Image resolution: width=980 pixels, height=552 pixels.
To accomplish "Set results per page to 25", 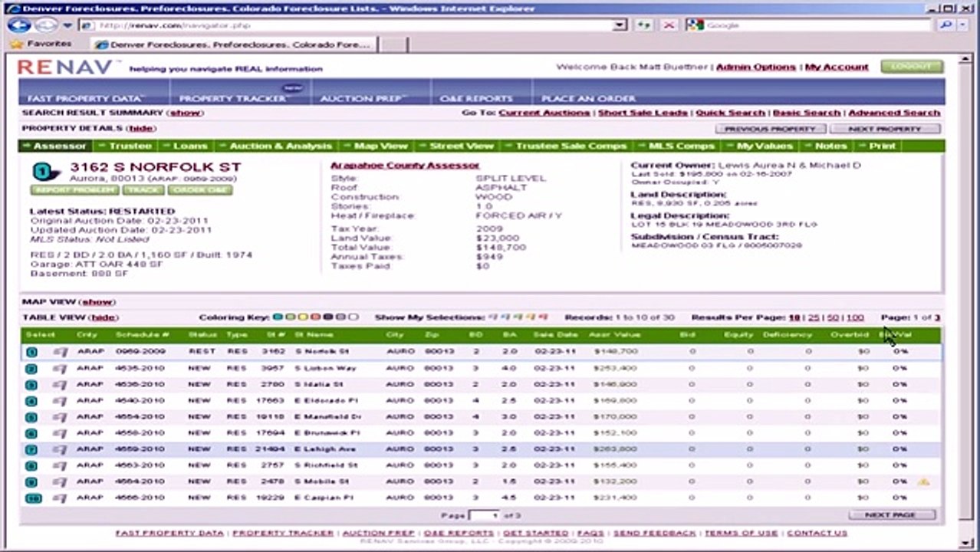I will coord(814,317).
